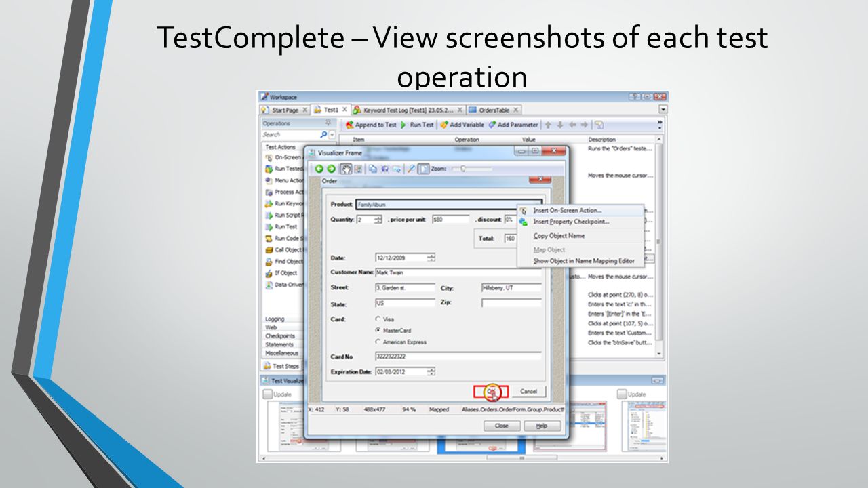Click the Help button in Visualizer Frame

[542, 426]
